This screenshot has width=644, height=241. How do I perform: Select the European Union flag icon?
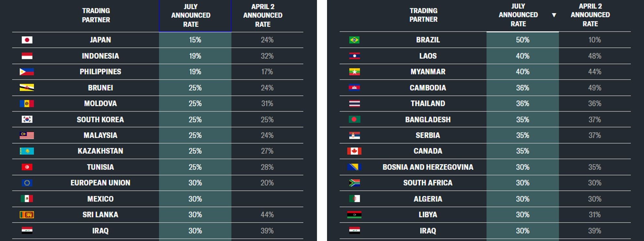[x=27, y=183]
